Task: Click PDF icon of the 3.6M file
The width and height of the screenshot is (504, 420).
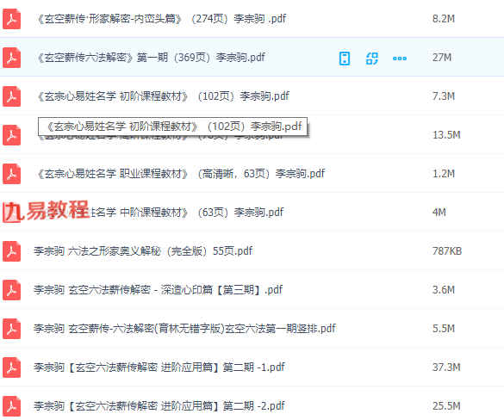Action: click(x=11, y=290)
